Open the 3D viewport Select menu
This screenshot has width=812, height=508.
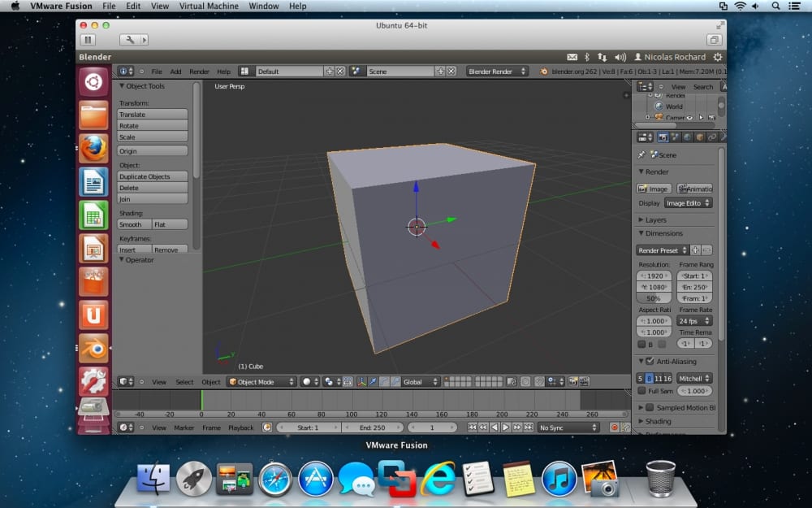184,382
